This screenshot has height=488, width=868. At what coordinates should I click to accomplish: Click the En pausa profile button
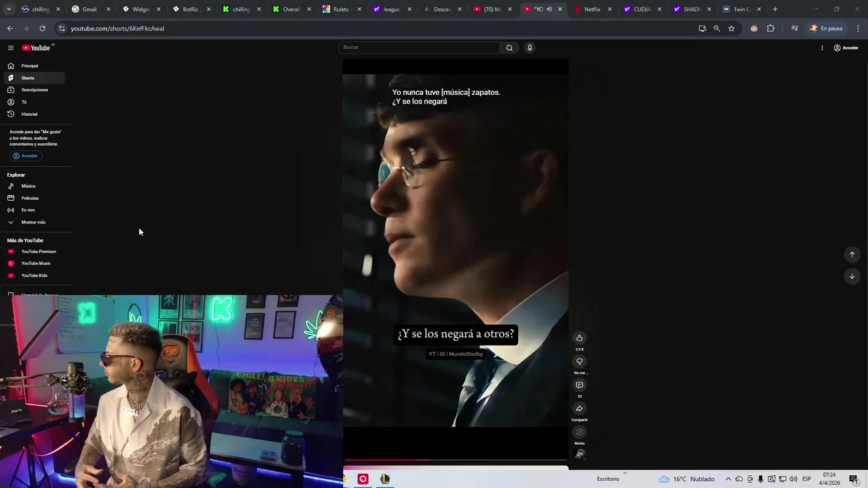click(826, 28)
